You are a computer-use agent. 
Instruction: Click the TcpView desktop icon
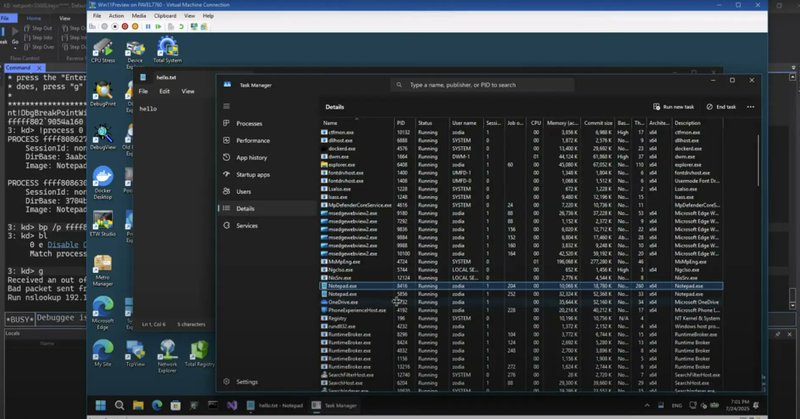click(x=135, y=353)
